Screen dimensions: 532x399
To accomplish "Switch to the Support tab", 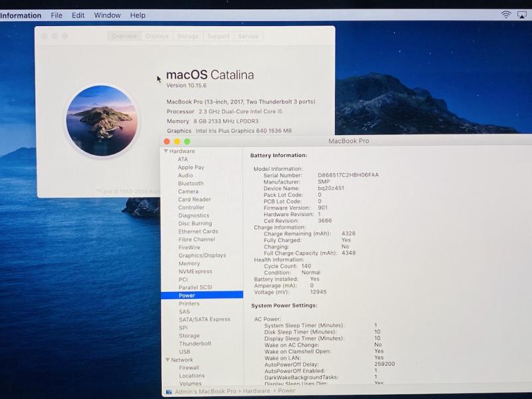I will [218, 36].
